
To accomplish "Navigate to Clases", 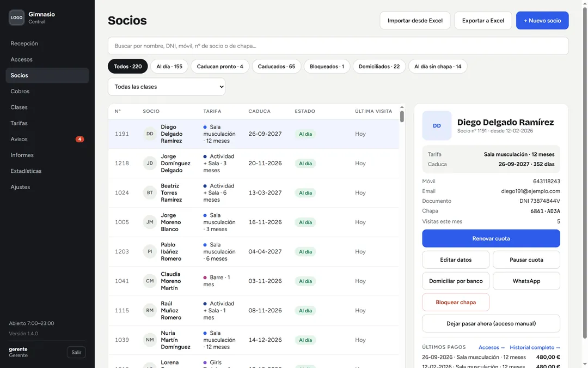I will coord(47,107).
